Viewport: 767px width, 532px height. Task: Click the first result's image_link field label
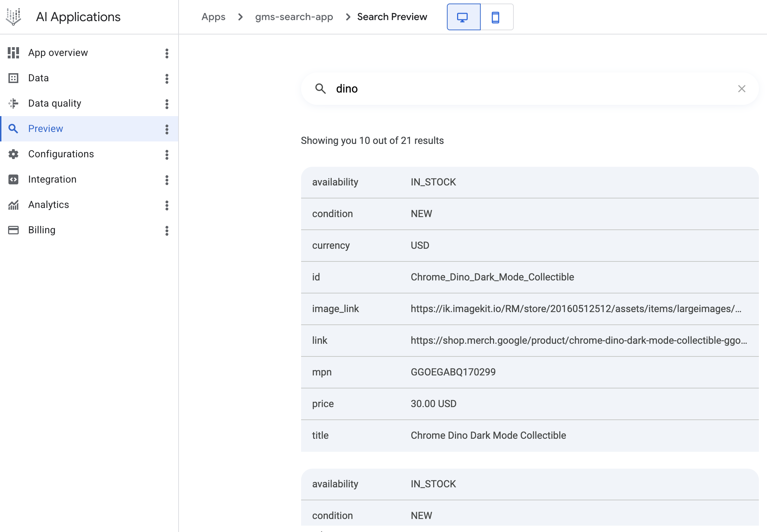(336, 309)
